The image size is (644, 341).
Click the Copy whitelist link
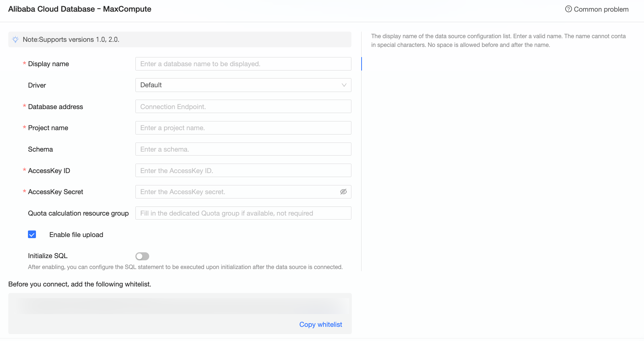[x=321, y=325]
